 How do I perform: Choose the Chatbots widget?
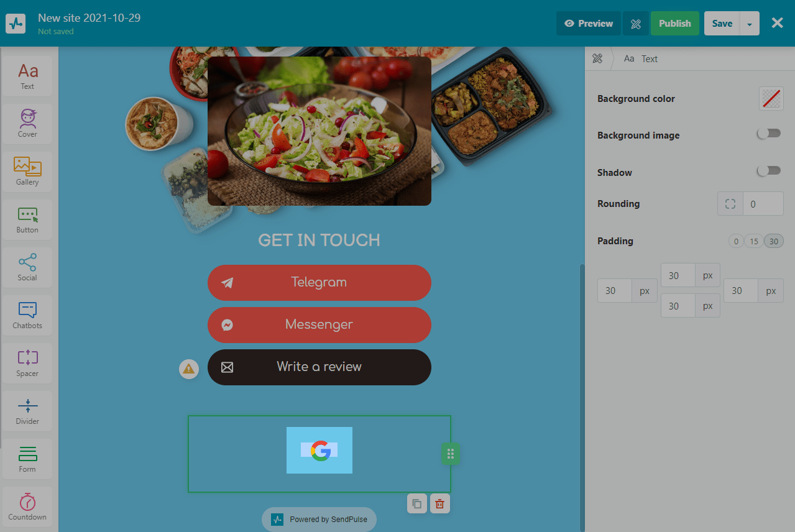(x=27, y=315)
